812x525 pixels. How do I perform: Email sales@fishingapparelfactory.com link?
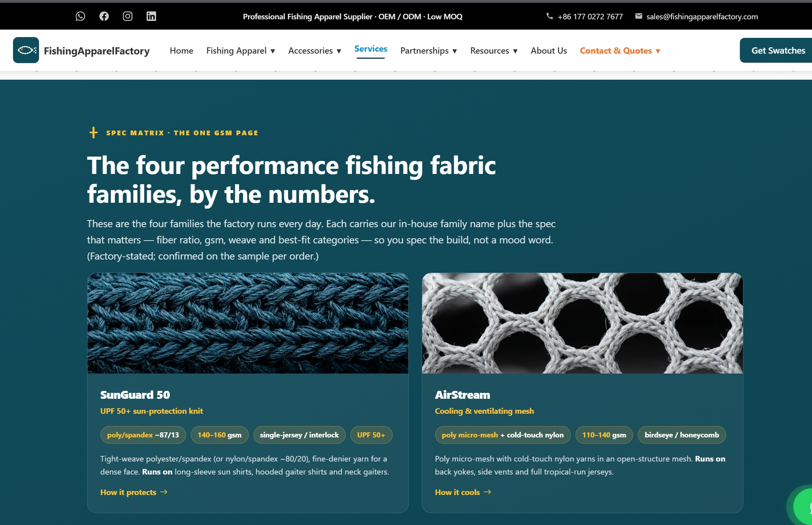[x=702, y=17]
